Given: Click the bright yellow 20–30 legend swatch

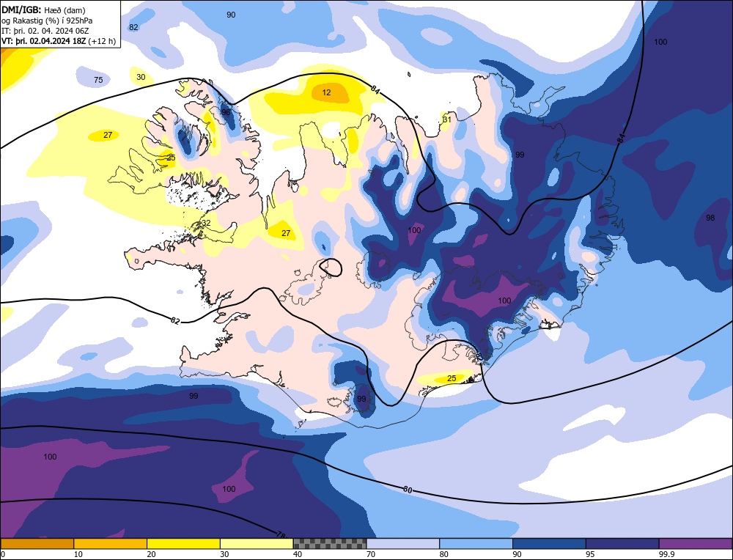Looking at the screenshot, I should (183, 543).
